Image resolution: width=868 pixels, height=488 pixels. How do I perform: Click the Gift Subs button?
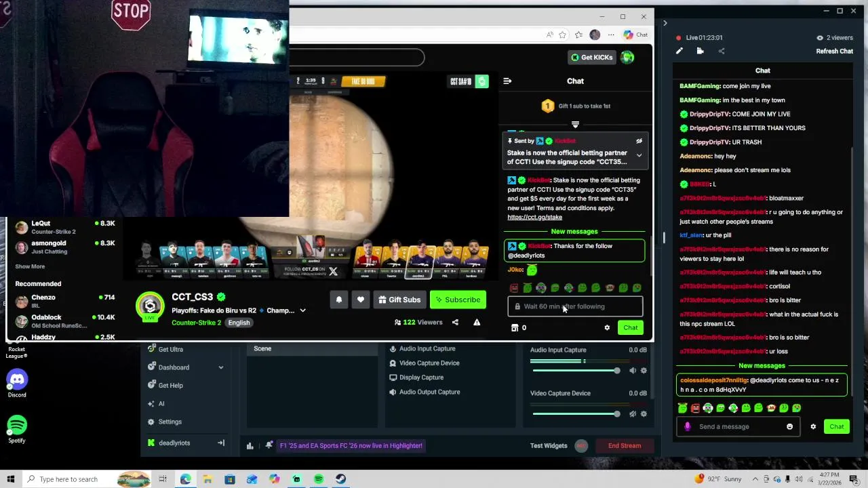click(399, 300)
